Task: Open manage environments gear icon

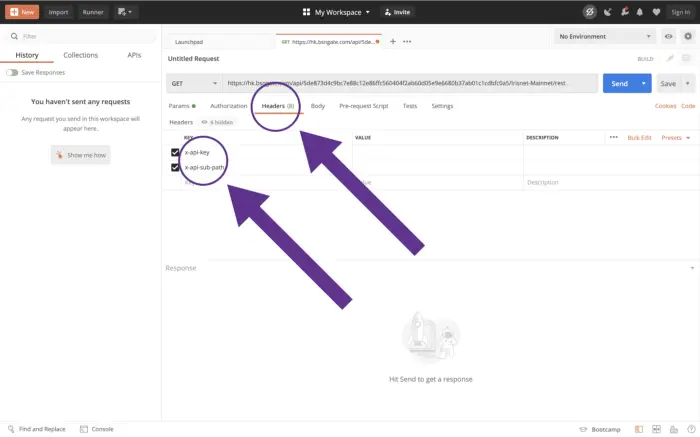Action: coord(688,36)
